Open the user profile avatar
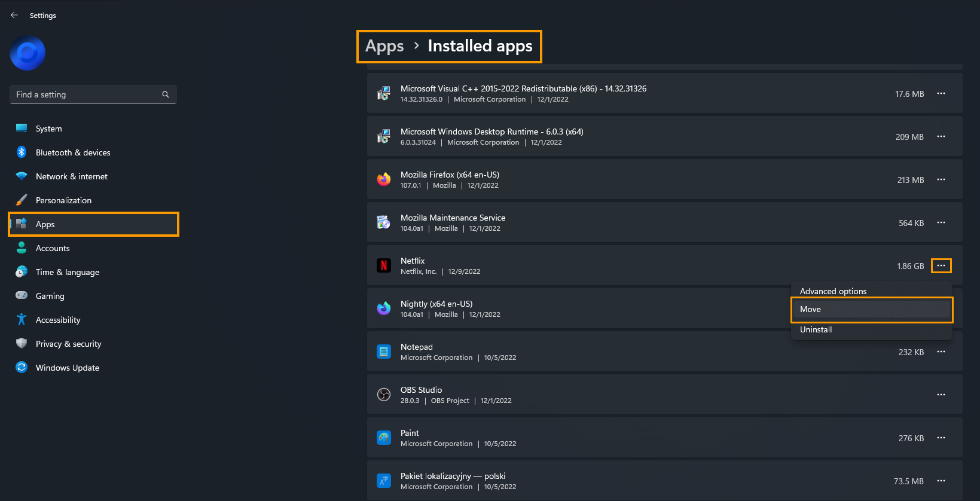The height and width of the screenshot is (501, 980). coord(28,53)
